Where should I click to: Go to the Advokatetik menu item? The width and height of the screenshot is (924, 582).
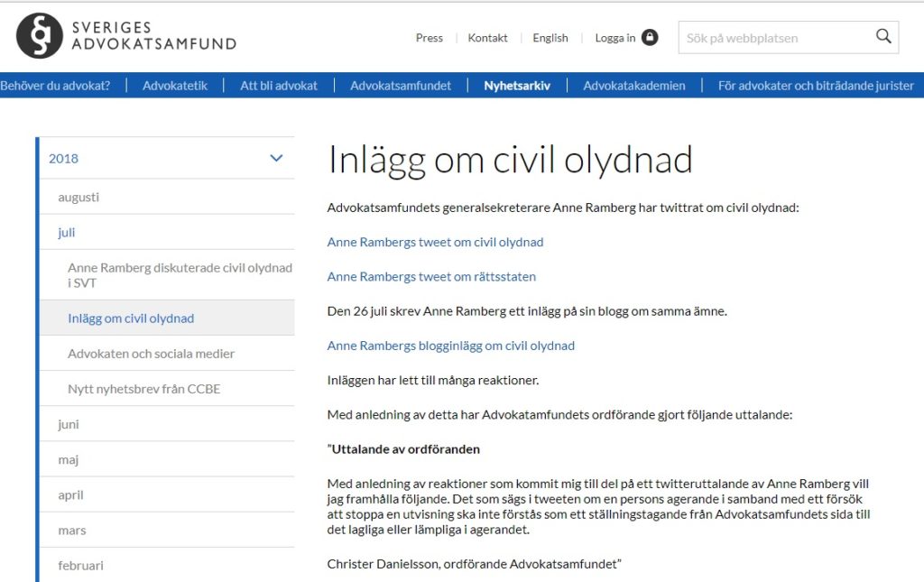[x=175, y=86]
